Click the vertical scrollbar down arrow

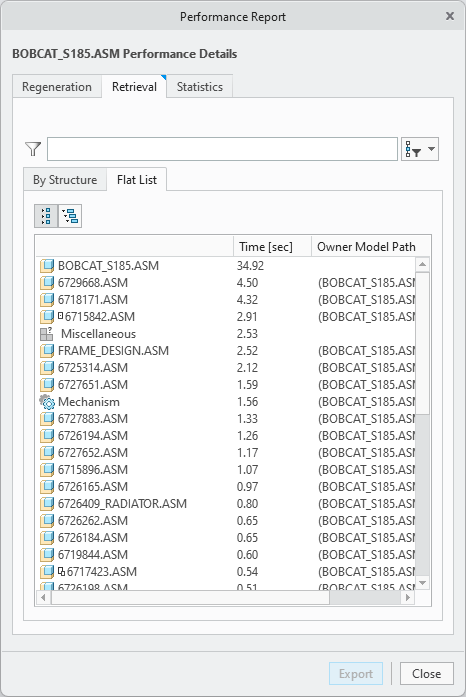coord(422,582)
